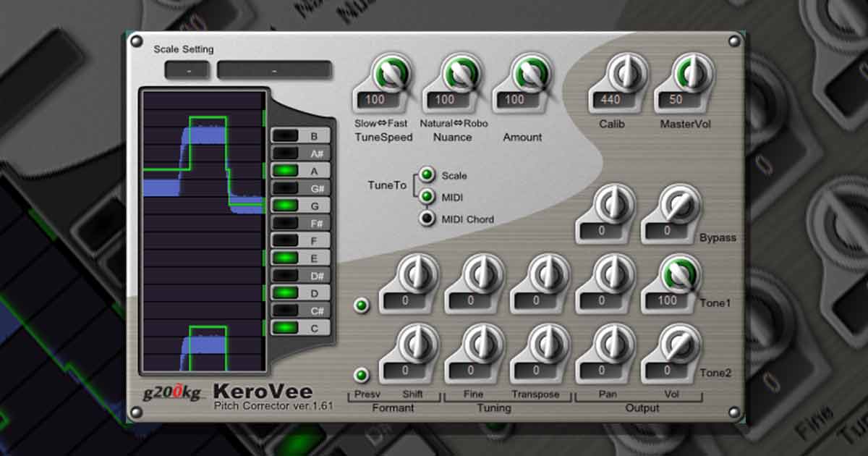Toggle the A# note key
868x456 pixels.
tap(300, 153)
